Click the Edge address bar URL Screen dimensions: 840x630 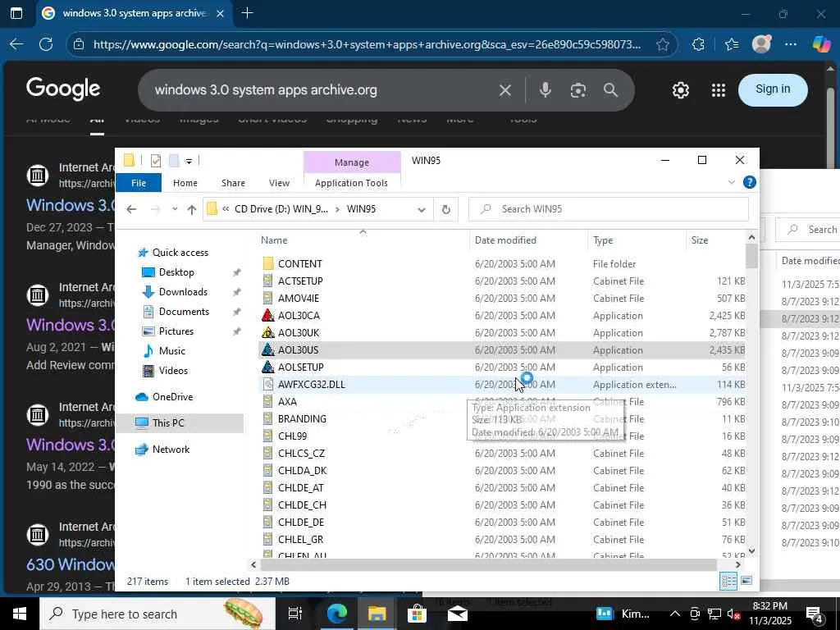point(367,44)
